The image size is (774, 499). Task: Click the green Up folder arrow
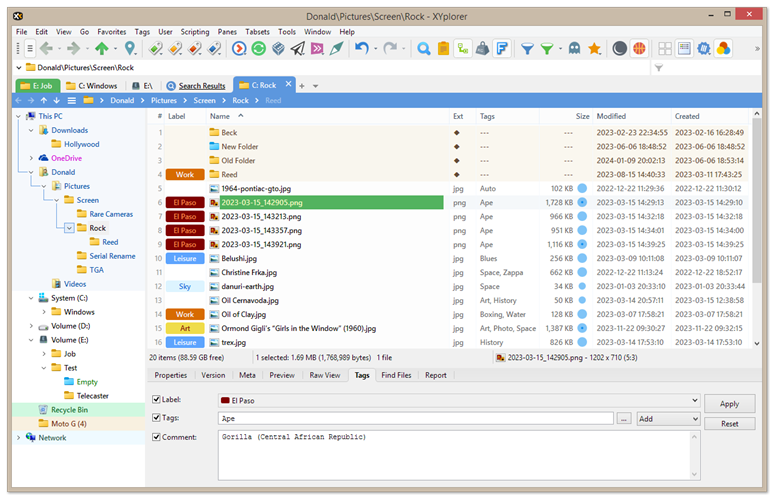coord(102,48)
